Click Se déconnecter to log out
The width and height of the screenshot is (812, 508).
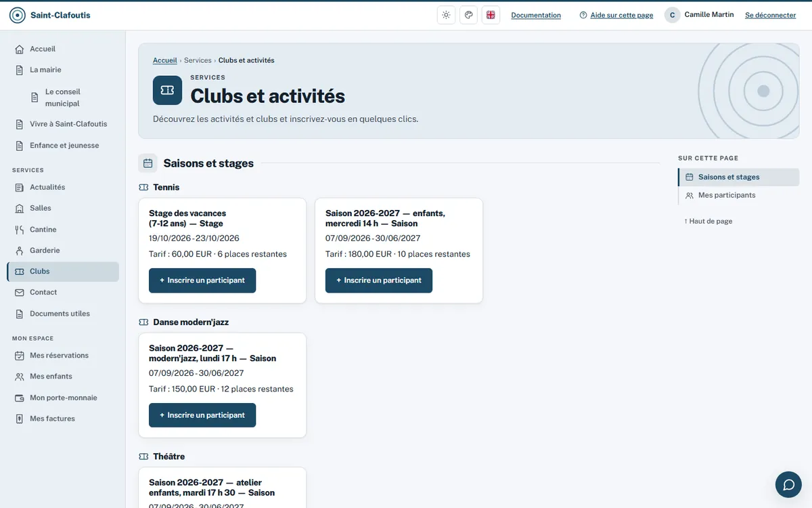pyautogui.click(x=770, y=15)
